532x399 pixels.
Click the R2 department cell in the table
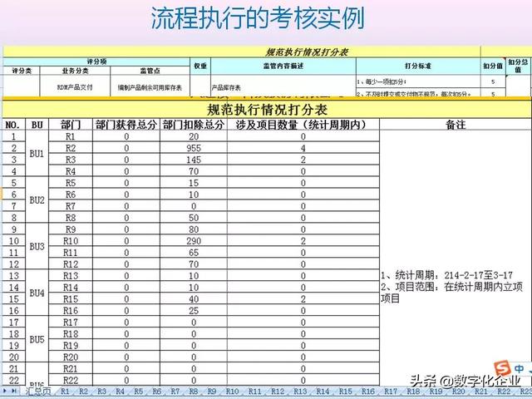pos(71,148)
